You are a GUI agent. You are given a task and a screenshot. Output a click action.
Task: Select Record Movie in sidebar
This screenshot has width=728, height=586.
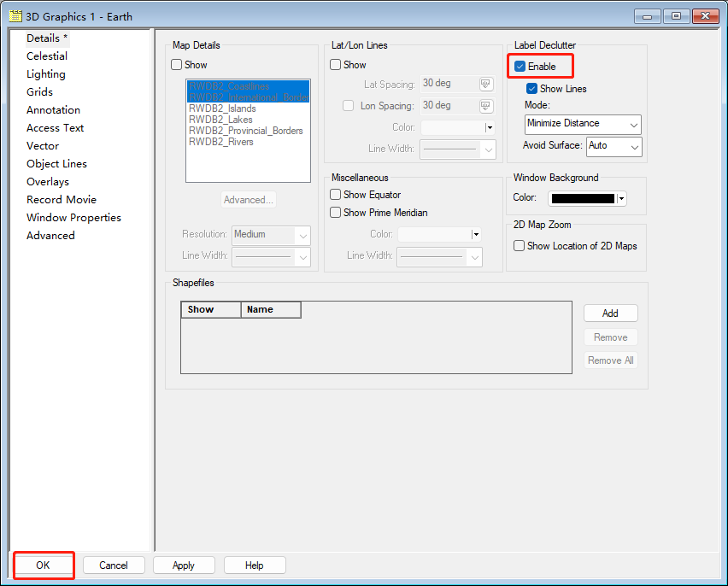click(x=62, y=200)
